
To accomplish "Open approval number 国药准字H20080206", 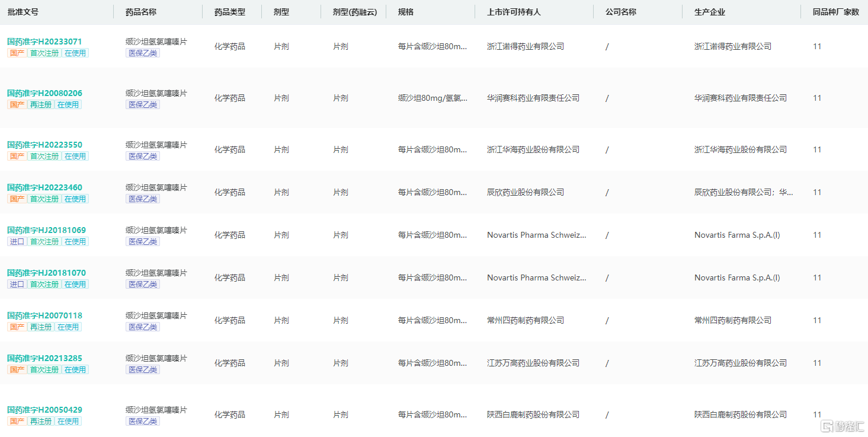I will click(x=44, y=93).
